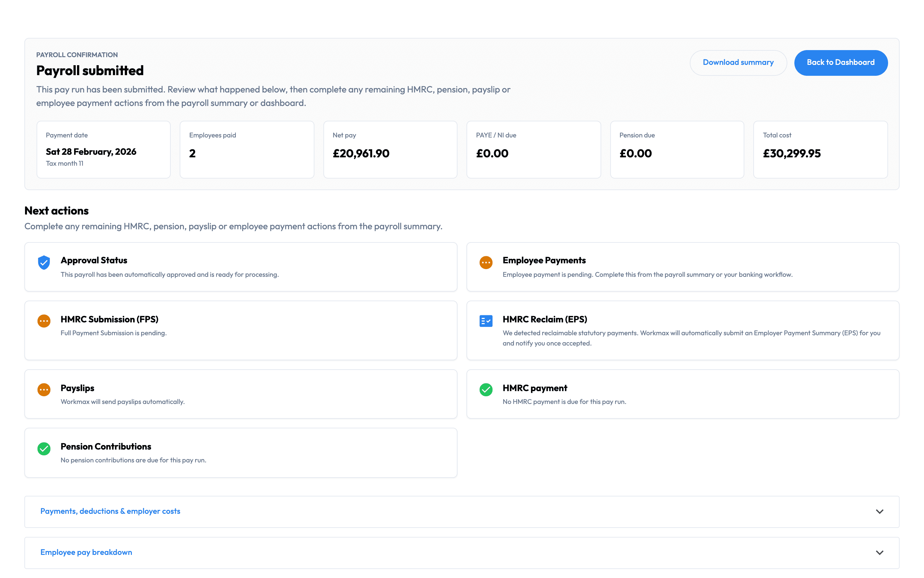The height and width of the screenshot is (578, 924).
Task: Open the Employee pay breakdown section title
Action: coord(86,552)
